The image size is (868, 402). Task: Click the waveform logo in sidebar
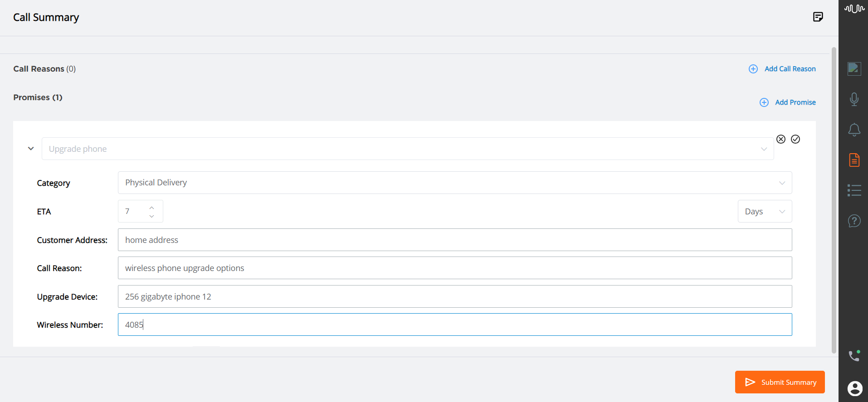(x=854, y=9)
